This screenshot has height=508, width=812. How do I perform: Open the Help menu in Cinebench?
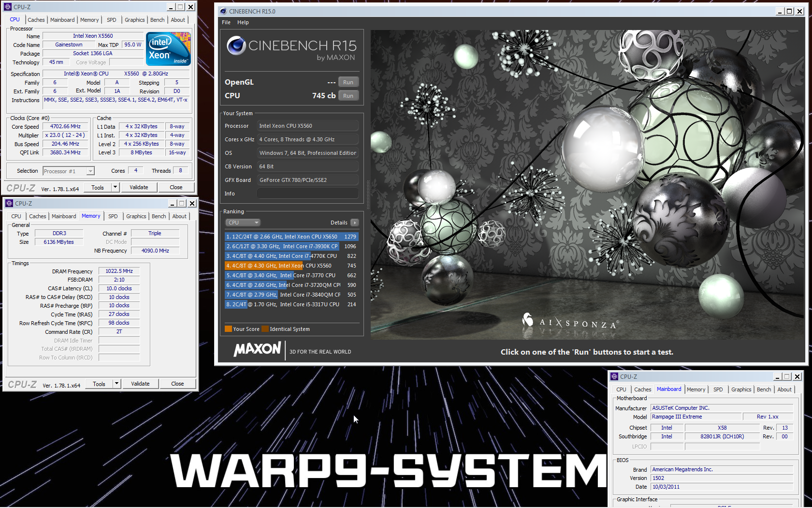tap(243, 22)
